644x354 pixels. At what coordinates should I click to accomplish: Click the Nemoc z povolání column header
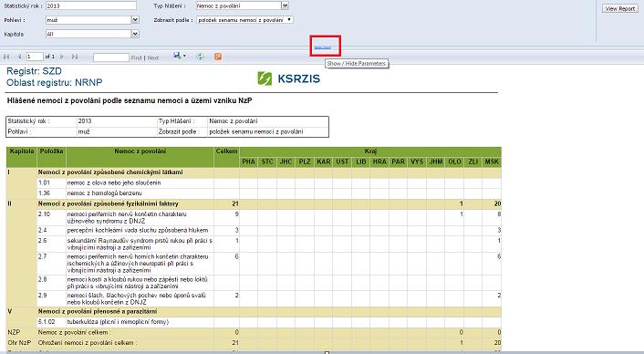click(140, 157)
